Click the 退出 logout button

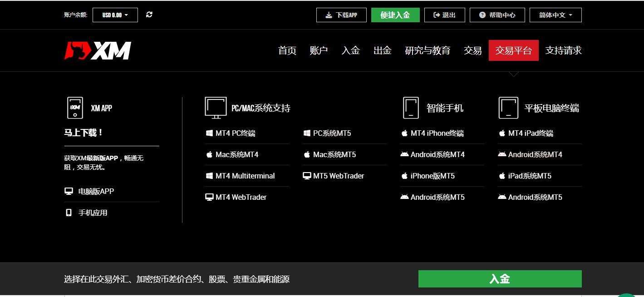point(445,15)
